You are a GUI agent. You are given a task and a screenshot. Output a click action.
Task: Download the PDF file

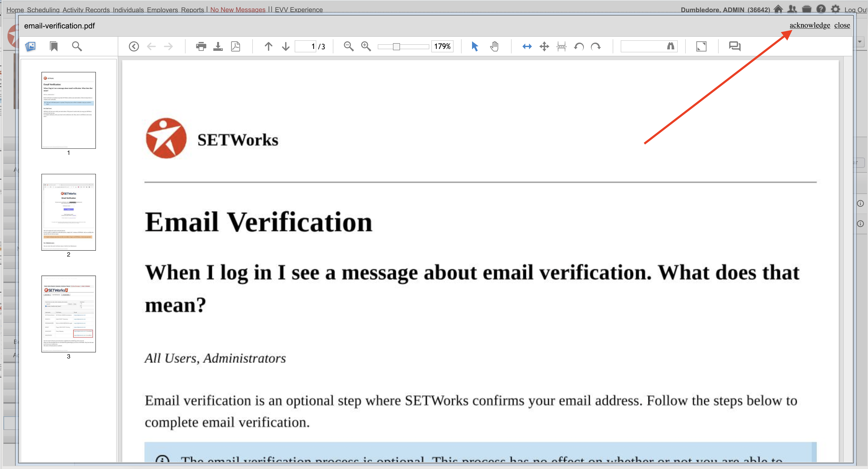coord(218,46)
